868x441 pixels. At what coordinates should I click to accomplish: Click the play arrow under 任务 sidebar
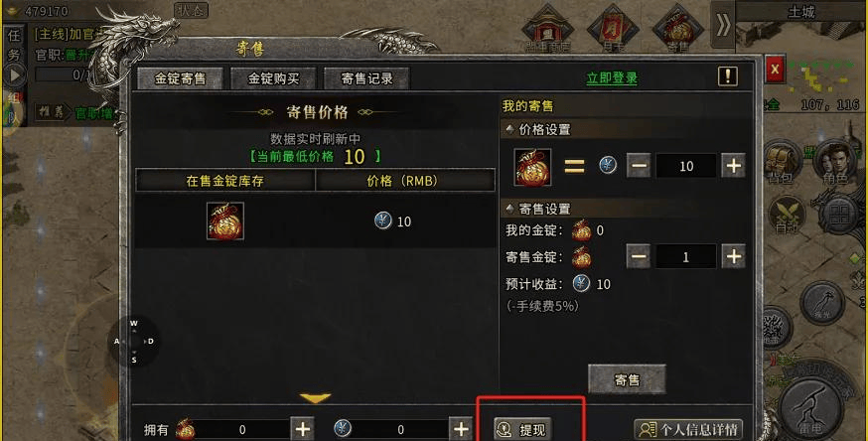coord(14,74)
